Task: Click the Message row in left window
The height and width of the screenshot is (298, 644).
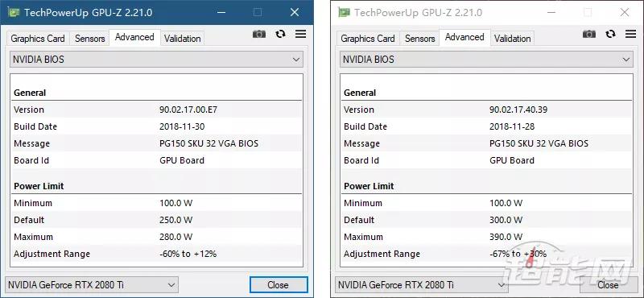Action: tap(156, 143)
